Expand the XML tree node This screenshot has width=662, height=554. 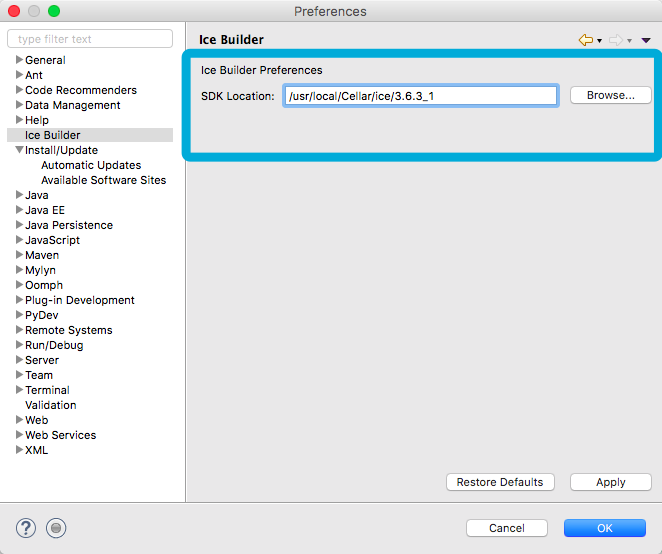click(19, 449)
